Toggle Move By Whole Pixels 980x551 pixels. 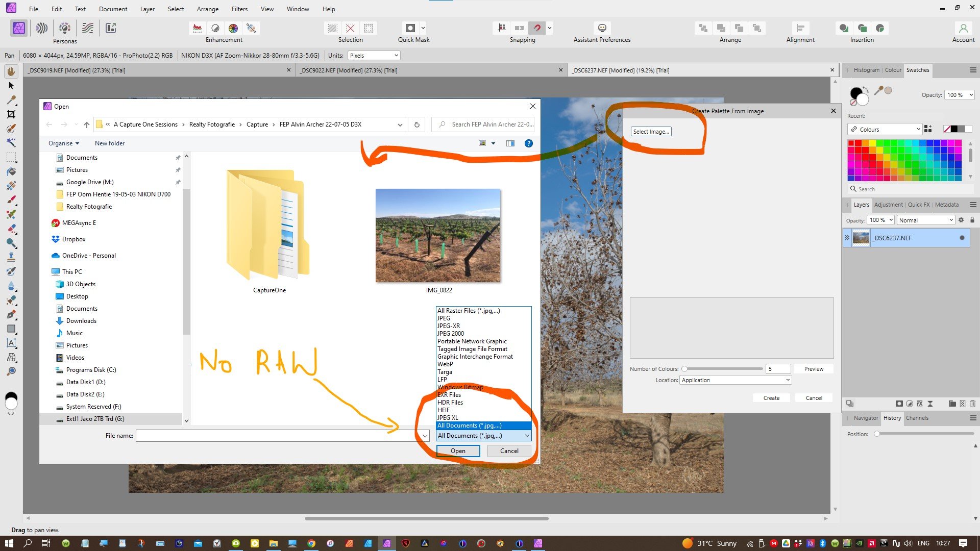coord(519,28)
